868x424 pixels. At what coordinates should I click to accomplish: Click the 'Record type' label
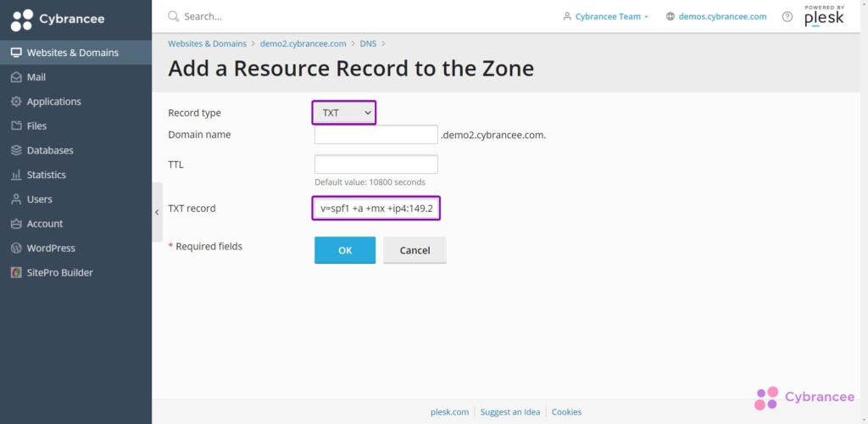[194, 113]
